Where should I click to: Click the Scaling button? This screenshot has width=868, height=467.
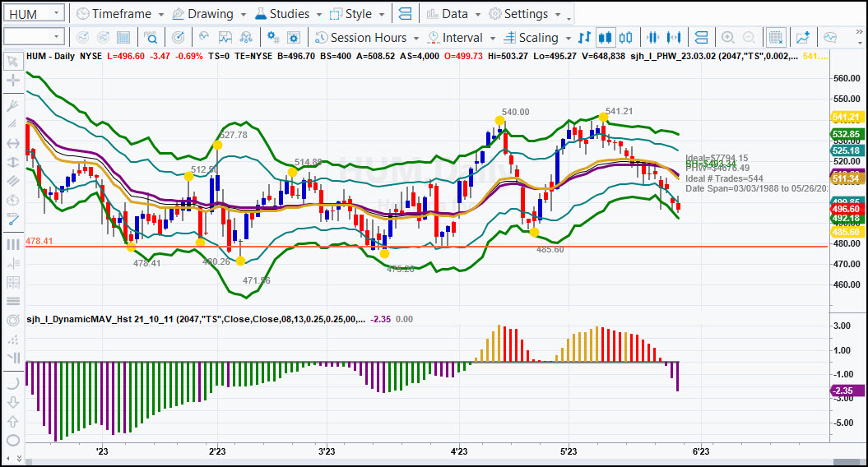[x=531, y=38]
